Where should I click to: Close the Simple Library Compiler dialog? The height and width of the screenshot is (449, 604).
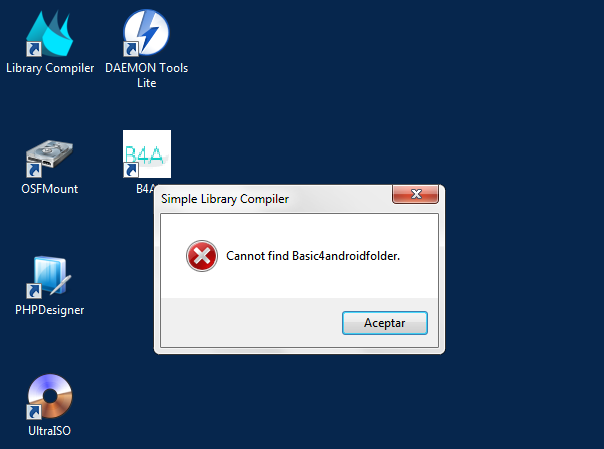pyautogui.click(x=415, y=194)
